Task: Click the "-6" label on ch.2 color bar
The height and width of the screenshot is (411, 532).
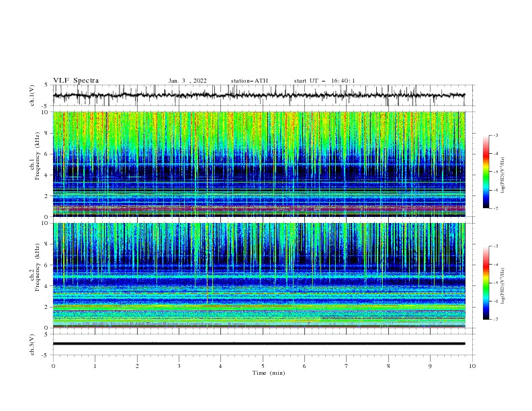Action: [496, 301]
